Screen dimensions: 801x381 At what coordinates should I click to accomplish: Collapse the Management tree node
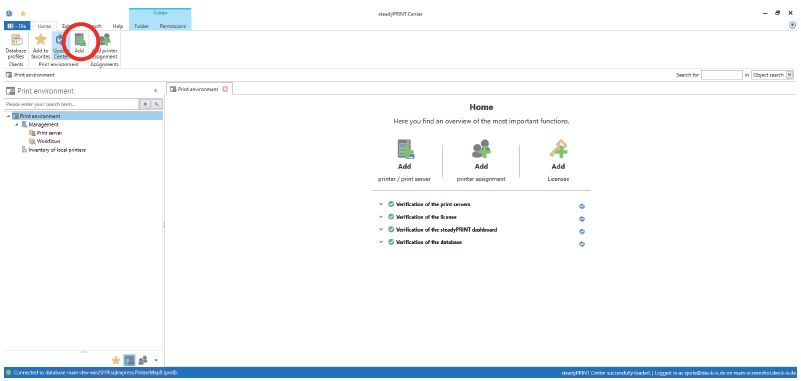coord(17,125)
